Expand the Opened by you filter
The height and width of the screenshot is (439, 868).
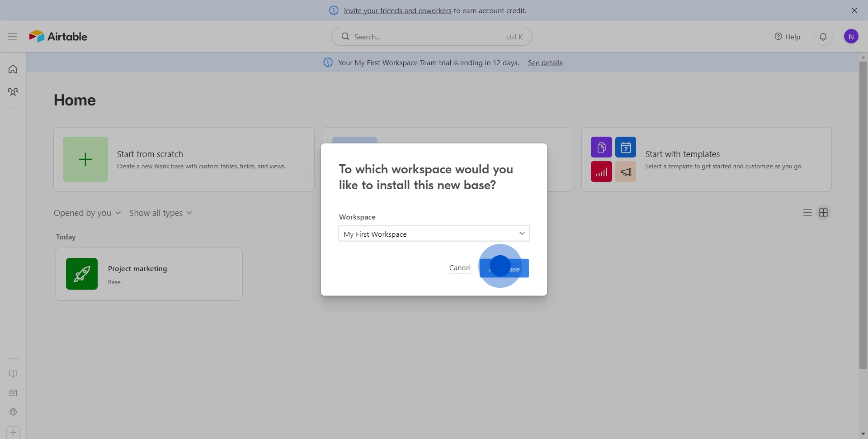[x=87, y=213]
